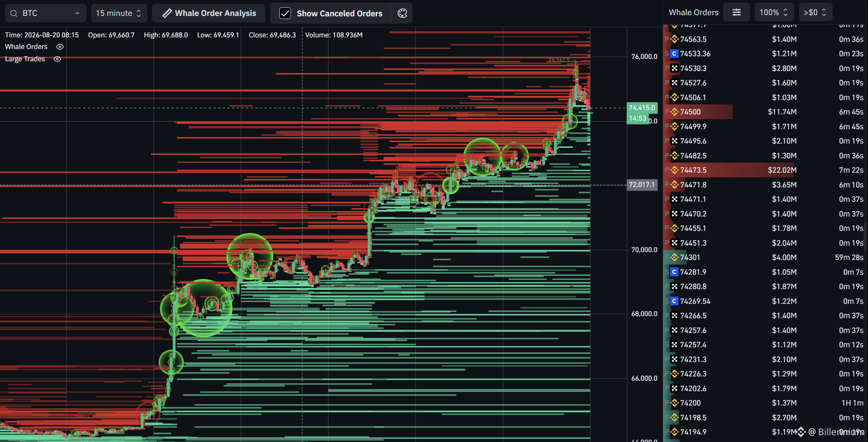Click the OKX icon on row 74471.1

(x=674, y=199)
